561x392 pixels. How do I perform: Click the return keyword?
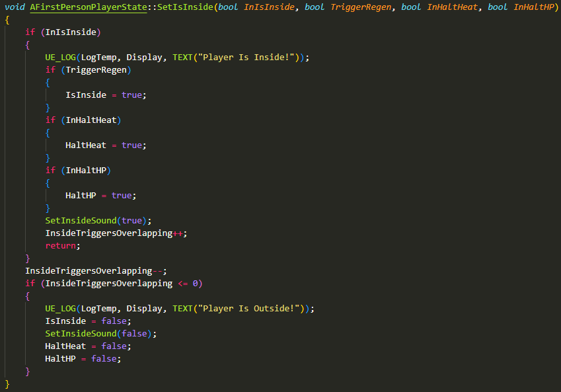62,246
